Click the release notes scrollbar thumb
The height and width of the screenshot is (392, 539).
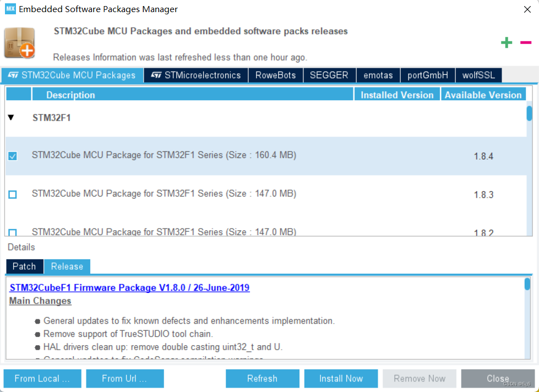pos(527,285)
